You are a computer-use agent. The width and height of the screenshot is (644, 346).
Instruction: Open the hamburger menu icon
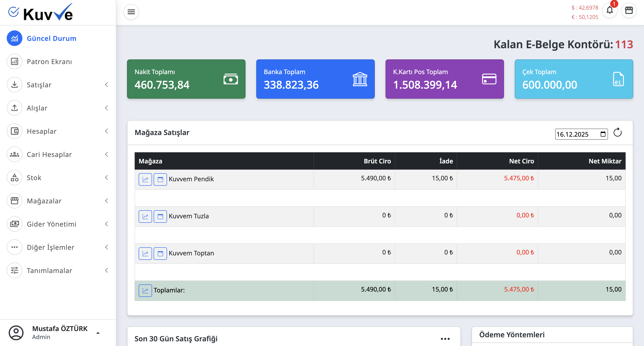[131, 12]
